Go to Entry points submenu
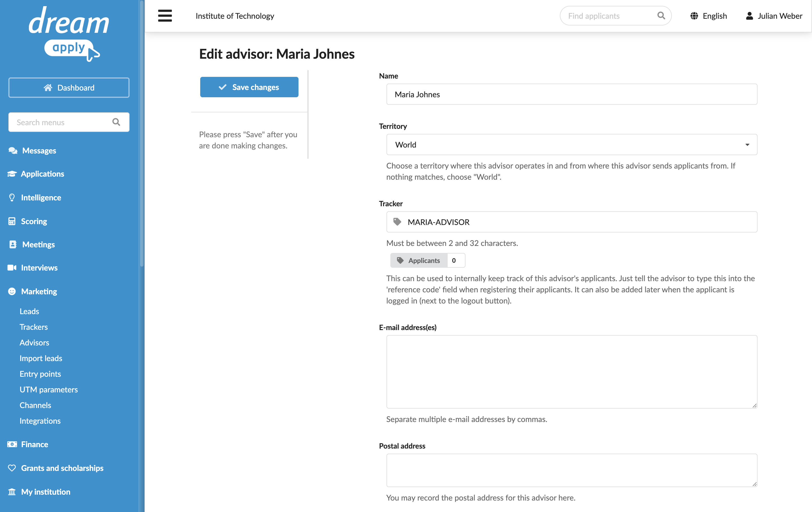 [40, 374]
